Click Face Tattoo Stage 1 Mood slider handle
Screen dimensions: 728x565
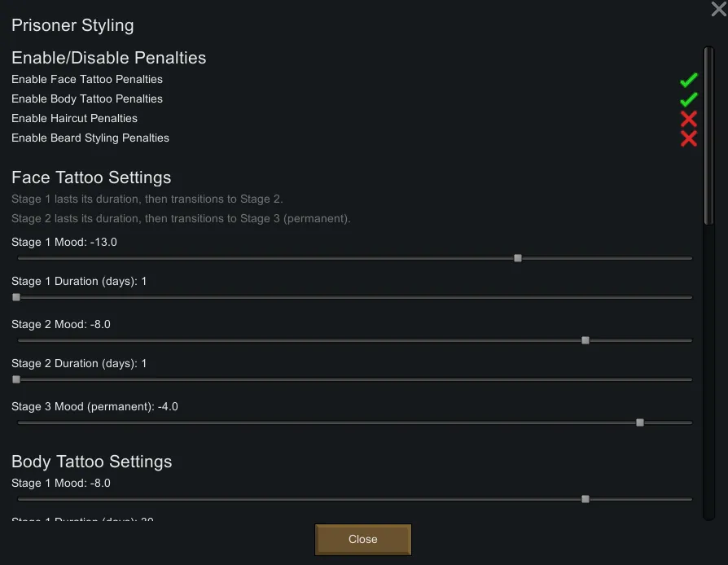518,258
